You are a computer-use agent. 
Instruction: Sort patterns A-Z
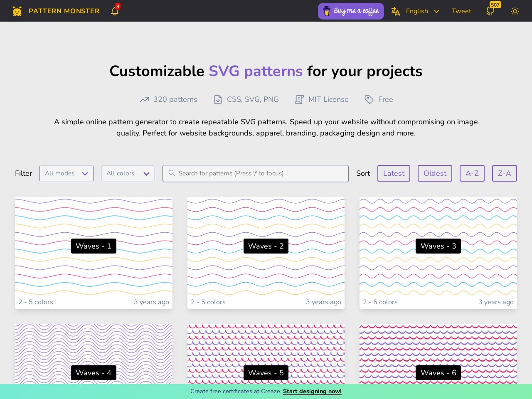pyautogui.click(x=472, y=173)
